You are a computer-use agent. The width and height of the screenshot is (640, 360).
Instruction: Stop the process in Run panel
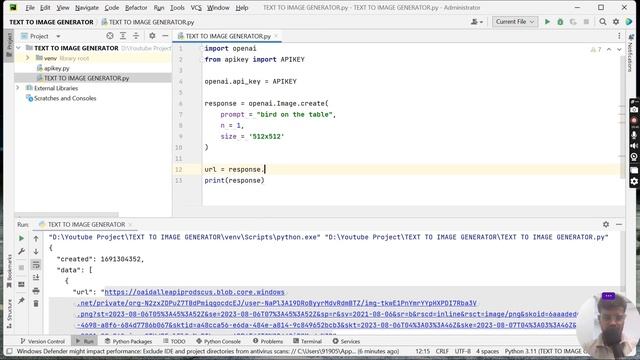click(21, 267)
